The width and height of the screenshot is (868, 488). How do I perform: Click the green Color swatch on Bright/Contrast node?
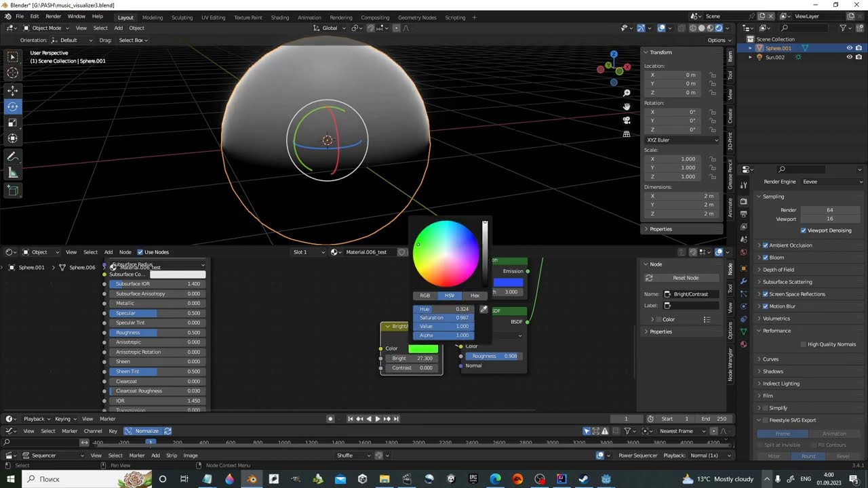point(423,348)
